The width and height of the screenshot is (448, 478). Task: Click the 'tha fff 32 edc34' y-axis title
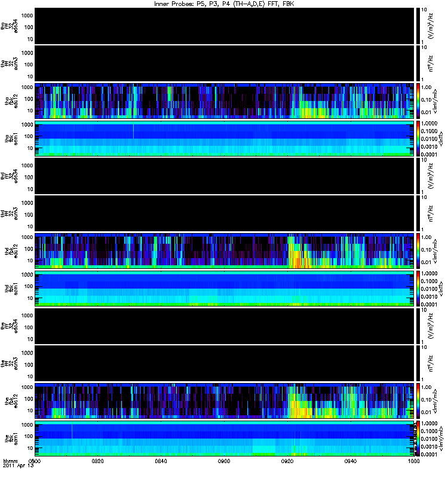pyautogui.click(x=9, y=26)
